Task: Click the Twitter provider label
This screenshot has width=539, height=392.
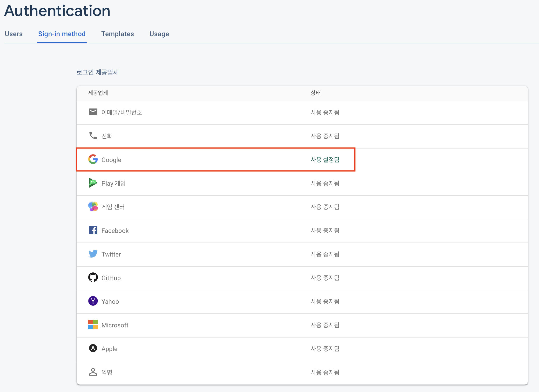Action: [111, 254]
